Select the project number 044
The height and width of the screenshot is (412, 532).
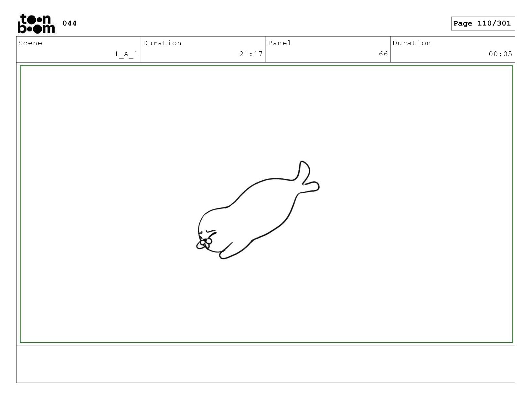click(x=69, y=23)
